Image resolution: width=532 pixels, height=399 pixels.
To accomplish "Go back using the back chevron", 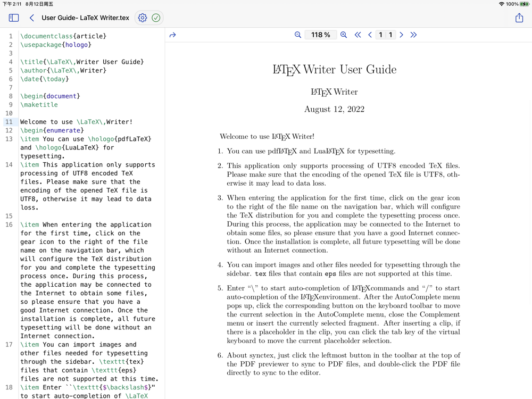I will point(31,18).
